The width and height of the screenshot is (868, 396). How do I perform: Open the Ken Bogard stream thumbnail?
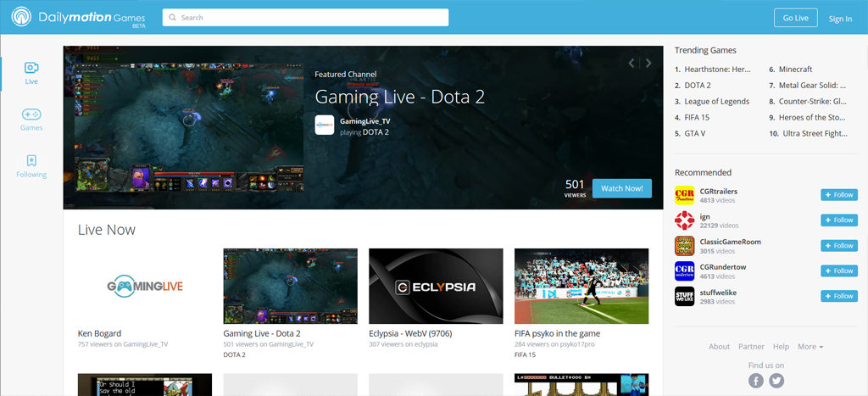[x=145, y=286]
